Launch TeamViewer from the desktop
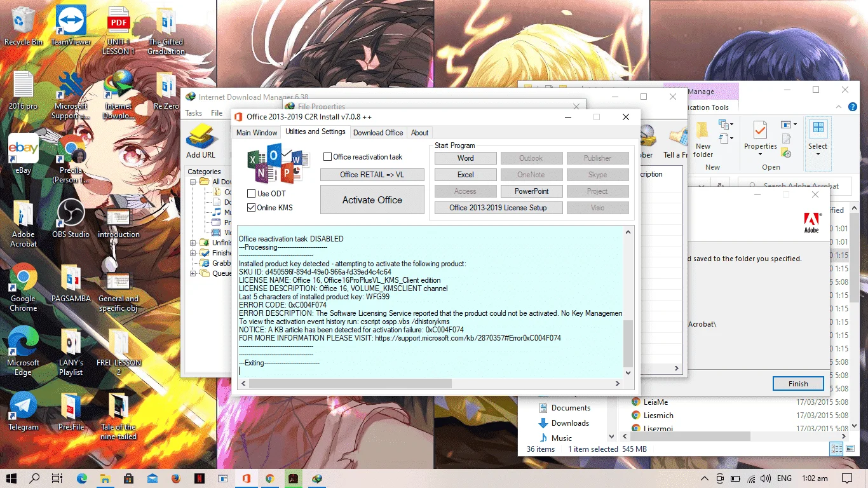868x488 pixels. (71, 25)
